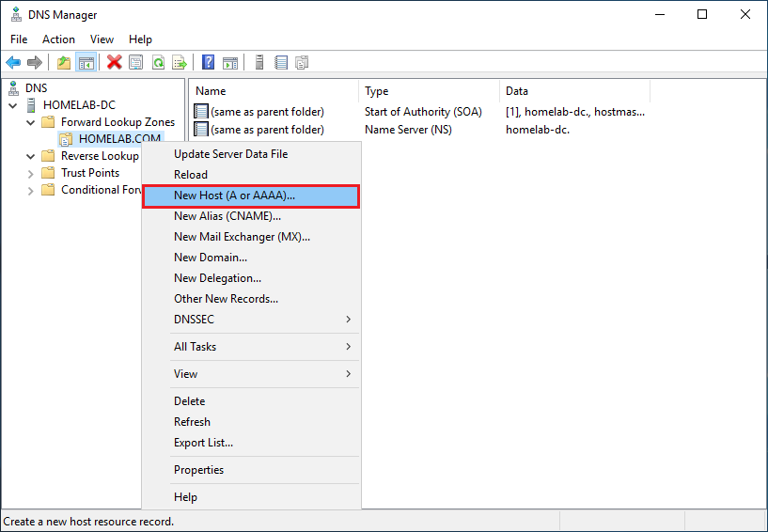Click the Properties toolbar icon
Image resolution: width=768 pixels, height=532 pixels.
coord(136,63)
